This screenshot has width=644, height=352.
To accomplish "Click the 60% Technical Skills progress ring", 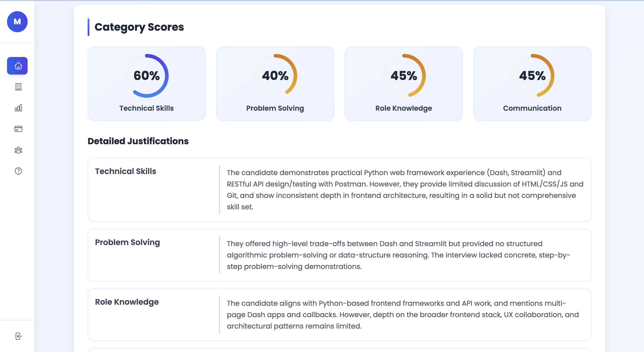I will [146, 76].
